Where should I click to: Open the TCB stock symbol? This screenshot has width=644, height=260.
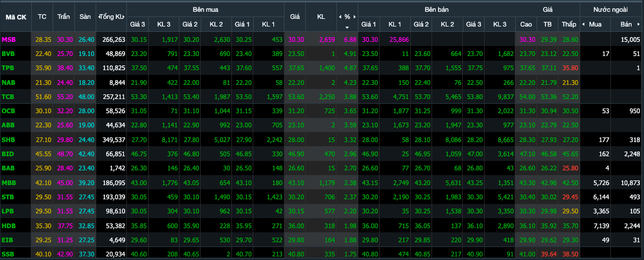click(x=8, y=96)
